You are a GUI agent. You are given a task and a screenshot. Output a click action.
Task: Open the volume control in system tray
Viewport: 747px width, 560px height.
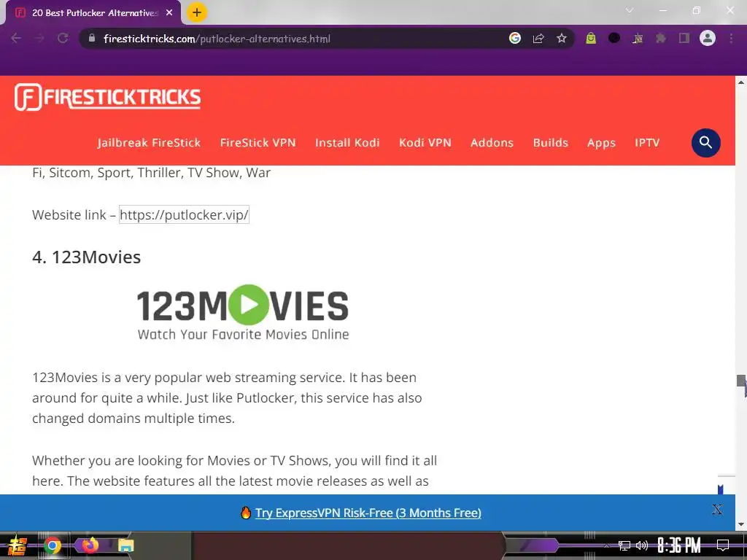click(642, 545)
